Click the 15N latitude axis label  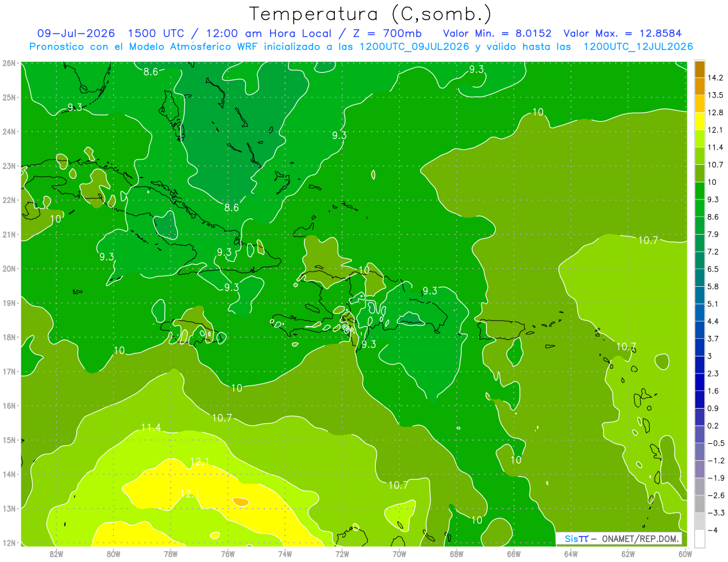point(8,440)
